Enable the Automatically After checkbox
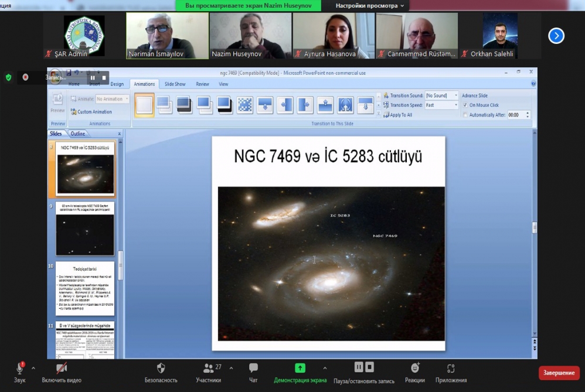 [x=465, y=115]
